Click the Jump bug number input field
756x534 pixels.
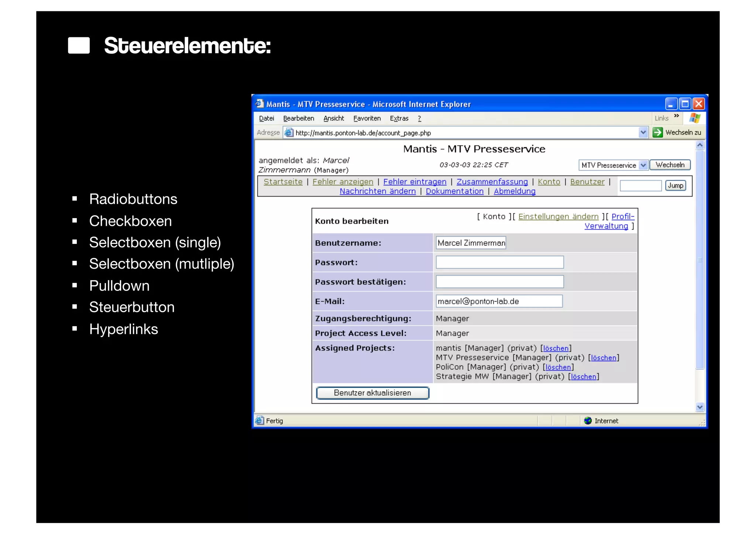(x=641, y=186)
